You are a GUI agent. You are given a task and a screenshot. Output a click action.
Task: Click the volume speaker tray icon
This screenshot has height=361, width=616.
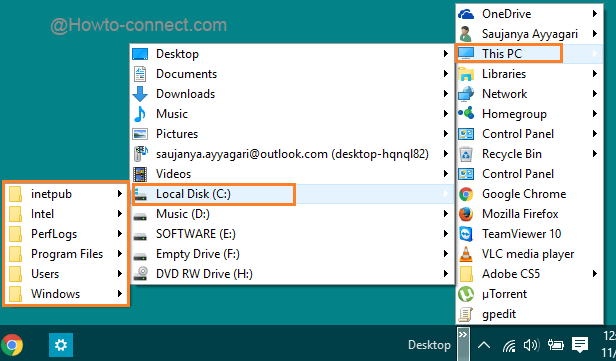tap(532, 345)
